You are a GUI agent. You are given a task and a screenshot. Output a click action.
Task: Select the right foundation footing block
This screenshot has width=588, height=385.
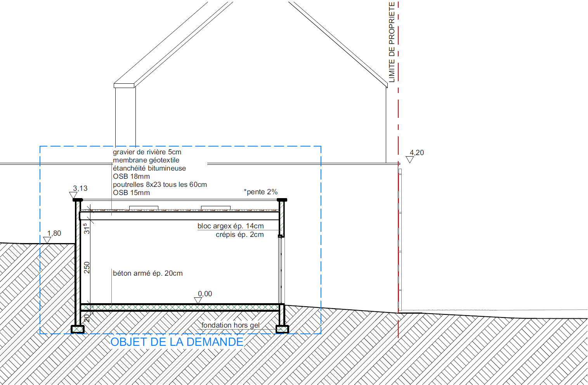tap(282, 329)
